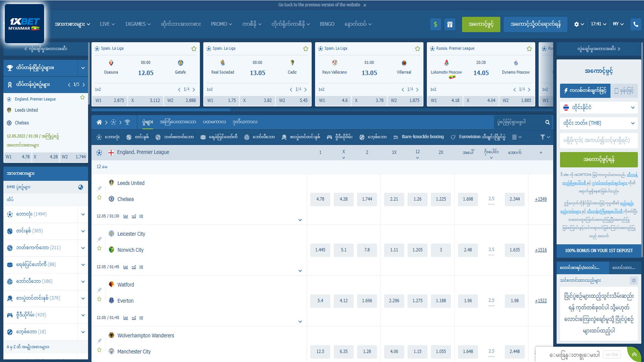
Task: Switch to one-click registration tab
Action: point(585,91)
